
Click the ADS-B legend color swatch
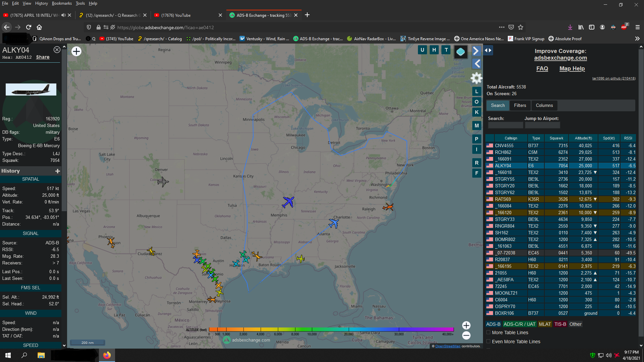(493, 324)
